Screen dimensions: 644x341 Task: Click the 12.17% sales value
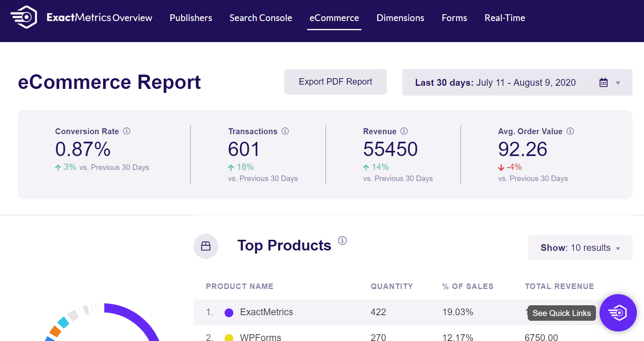[458, 337]
